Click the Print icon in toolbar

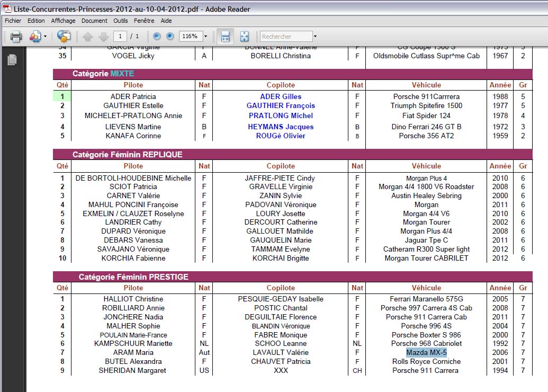[16, 37]
